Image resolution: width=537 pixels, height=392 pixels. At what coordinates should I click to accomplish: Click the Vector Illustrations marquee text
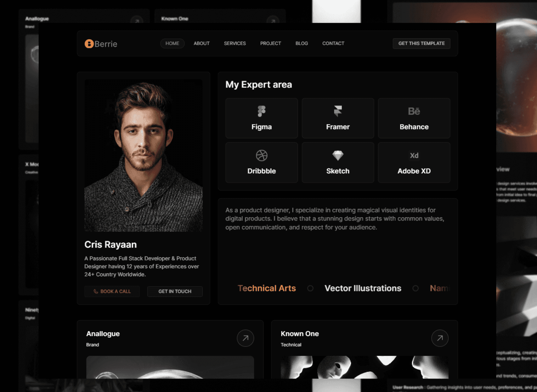(x=363, y=288)
